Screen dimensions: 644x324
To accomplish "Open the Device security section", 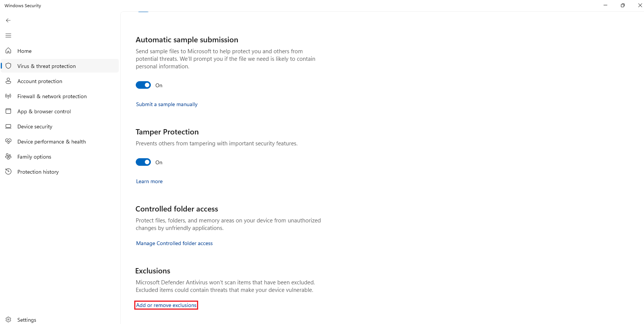I will [34, 127].
